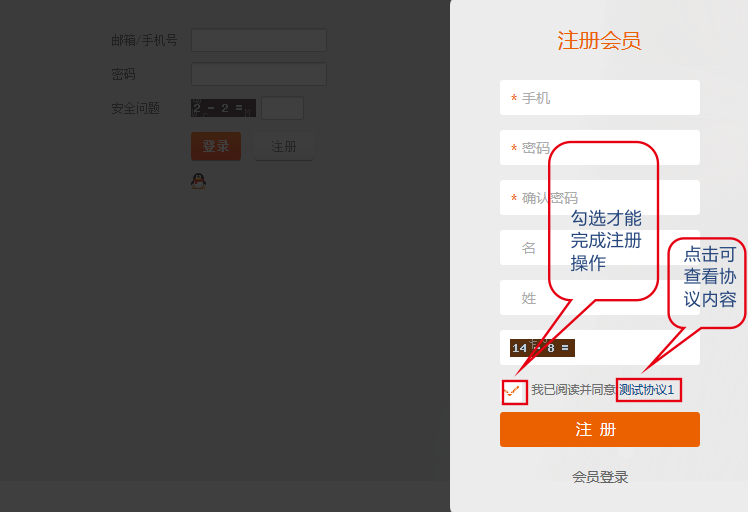The image size is (748, 512).
Task: Click the 安全问题 answer input box
Action: [x=282, y=108]
